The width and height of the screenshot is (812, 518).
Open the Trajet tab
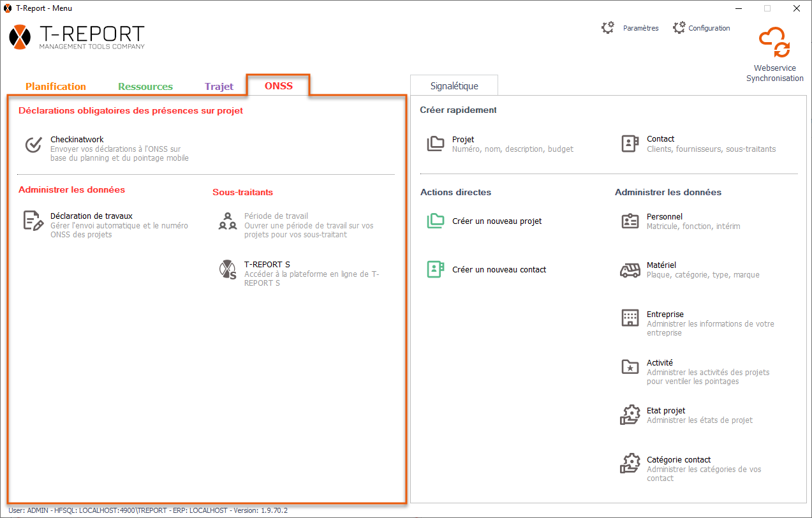click(219, 86)
